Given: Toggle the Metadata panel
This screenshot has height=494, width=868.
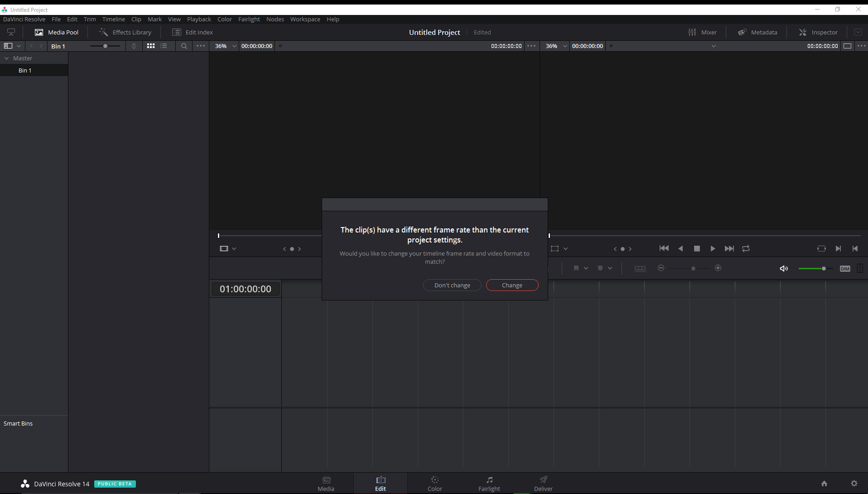Looking at the screenshot, I should 757,32.
